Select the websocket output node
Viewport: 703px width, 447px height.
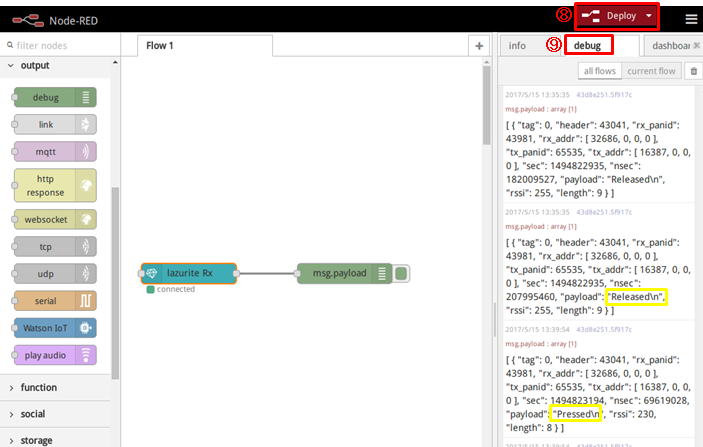pos(55,219)
